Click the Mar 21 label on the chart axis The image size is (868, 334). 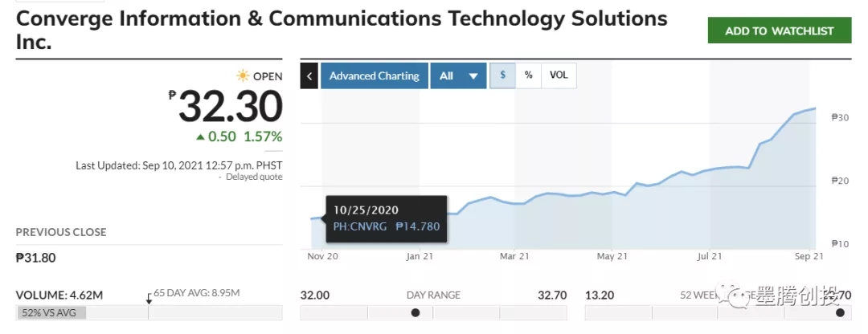pos(514,257)
